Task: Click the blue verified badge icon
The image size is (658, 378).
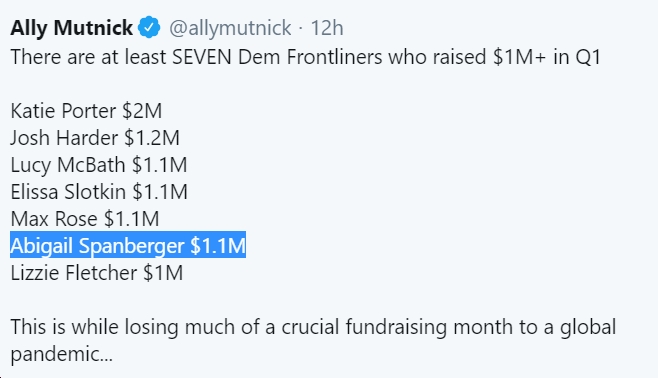Action: 149,28
